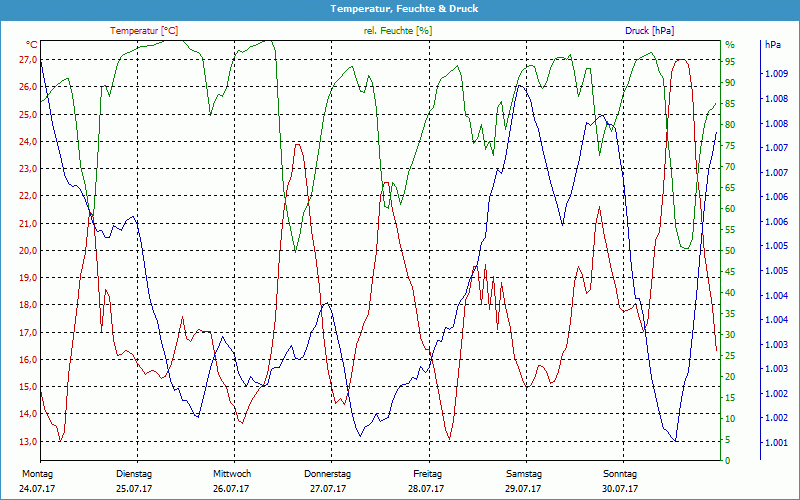Select the red Temperatur [°C] legend label

click(x=144, y=31)
